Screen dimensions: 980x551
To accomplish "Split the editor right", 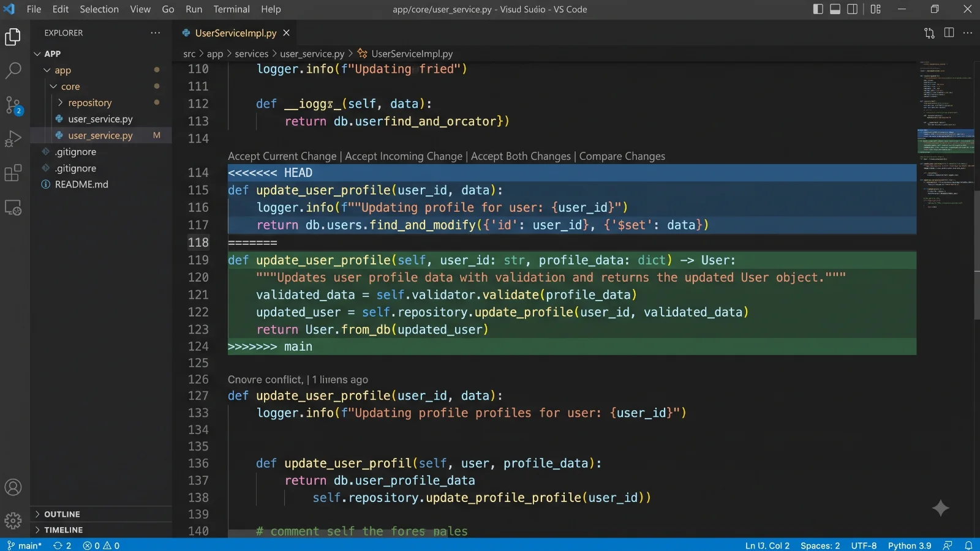I will point(949,33).
